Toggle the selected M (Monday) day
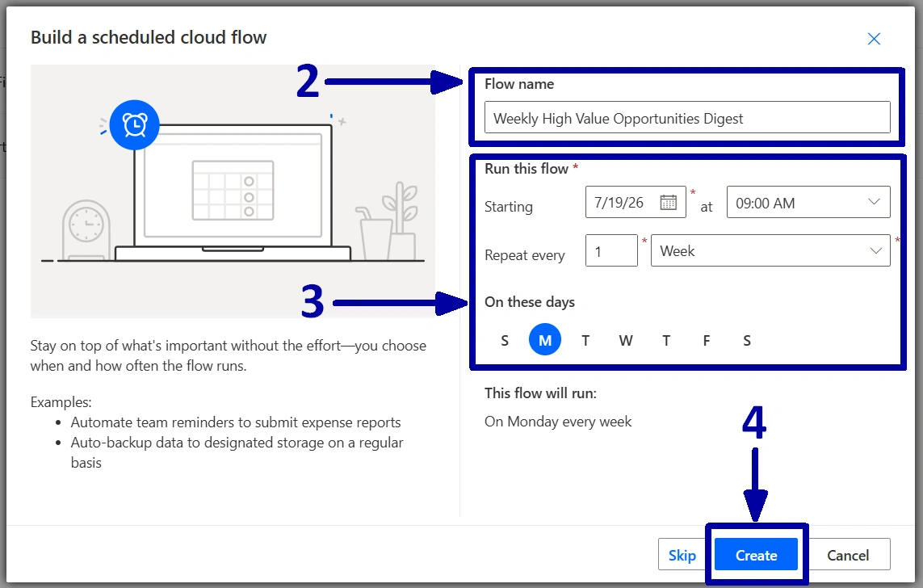The width and height of the screenshot is (923, 588). pyautogui.click(x=545, y=340)
